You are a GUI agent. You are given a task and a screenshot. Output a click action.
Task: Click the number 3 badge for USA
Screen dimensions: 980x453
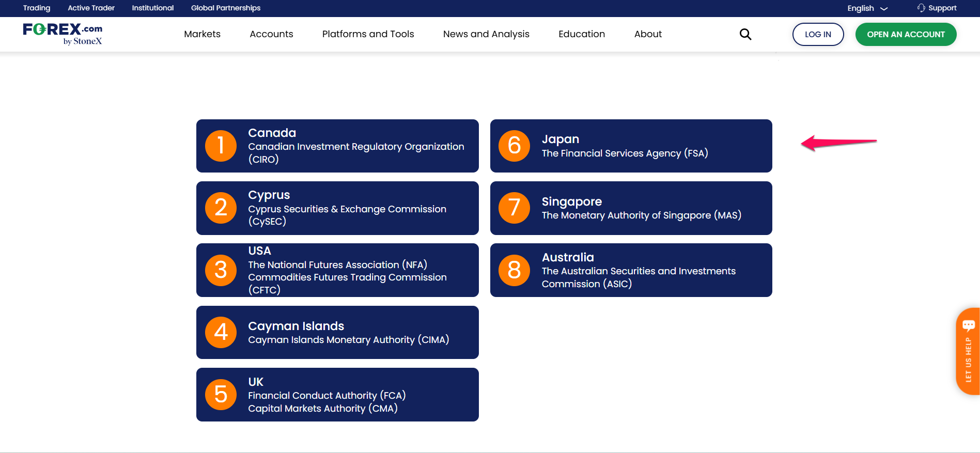click(221, 270)
